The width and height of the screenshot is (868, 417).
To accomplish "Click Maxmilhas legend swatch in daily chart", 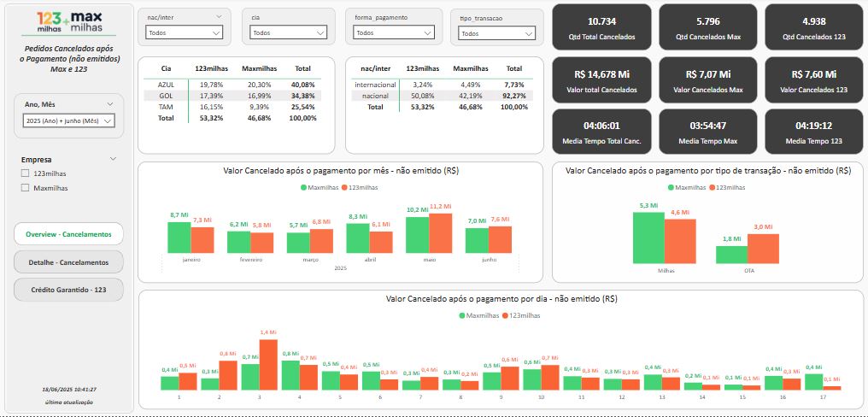I will point(462,315).
